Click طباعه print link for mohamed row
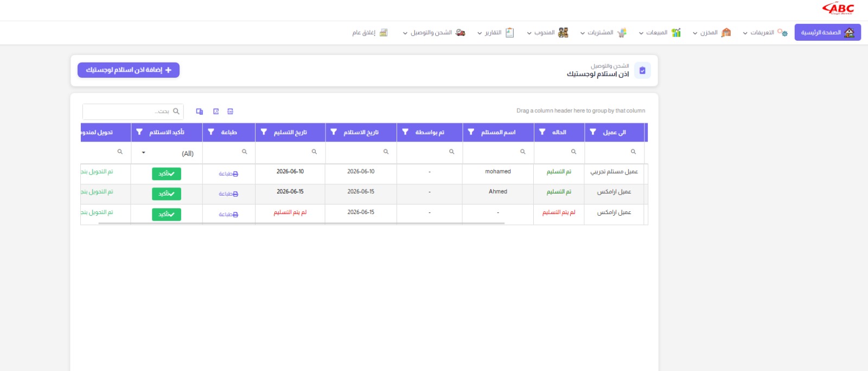 (228, 174)
